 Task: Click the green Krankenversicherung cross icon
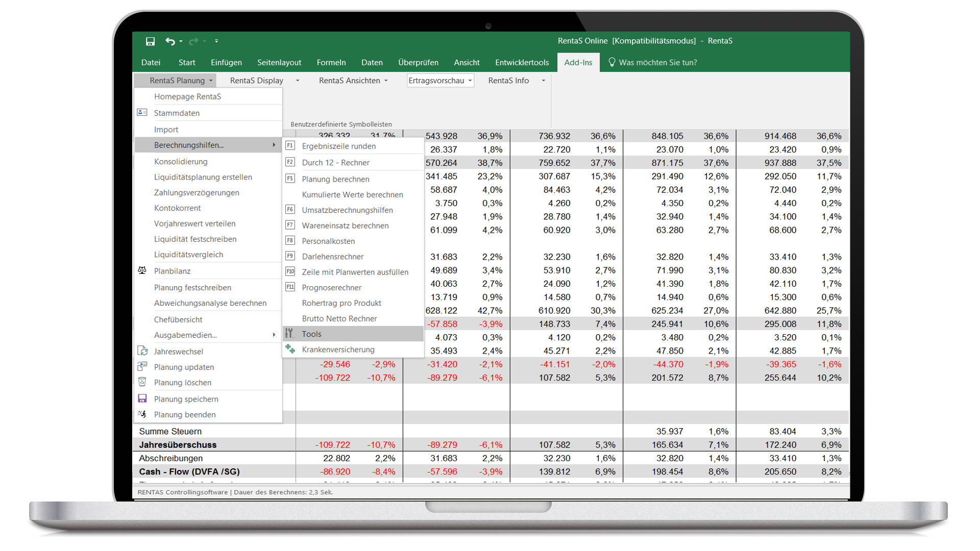coord(290,349)
